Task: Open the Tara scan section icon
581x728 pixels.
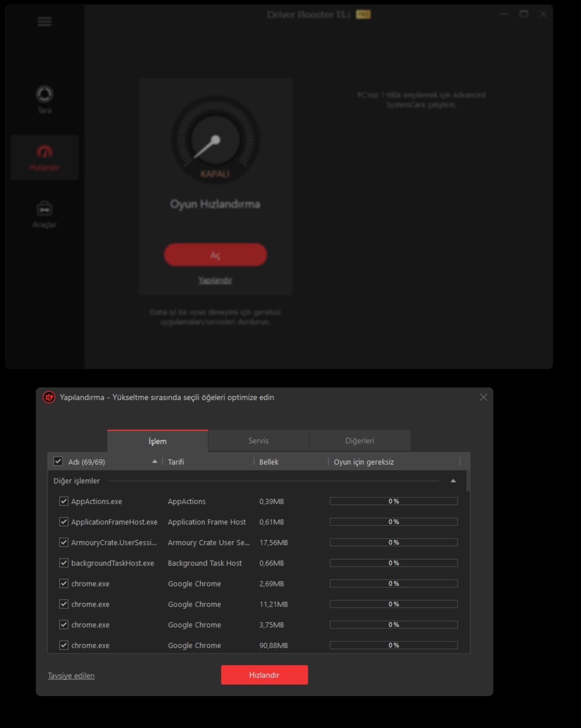Action: pyautogui.click(x=44, y=94)
